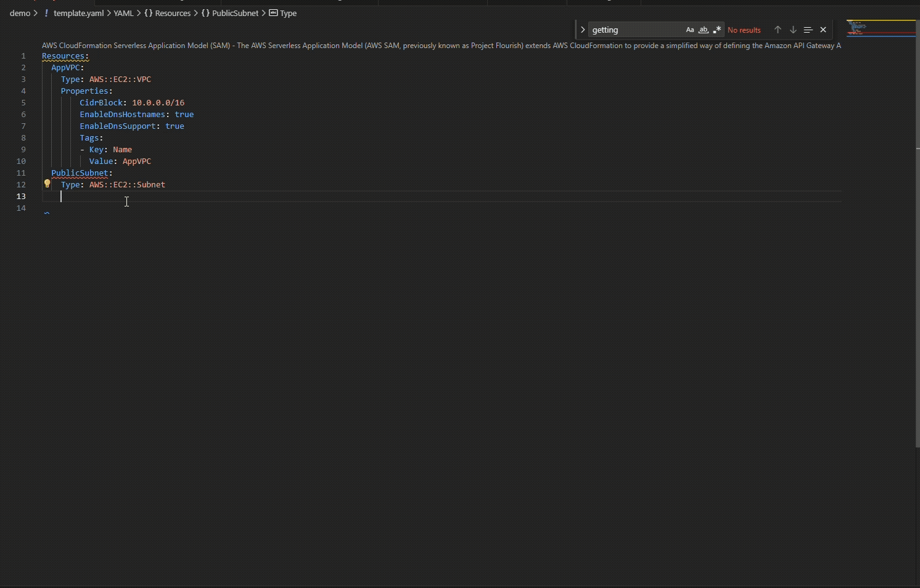Enable Match Whole Word in search
This screenshot has width=920, height=588.
click(x=704, y=29)
